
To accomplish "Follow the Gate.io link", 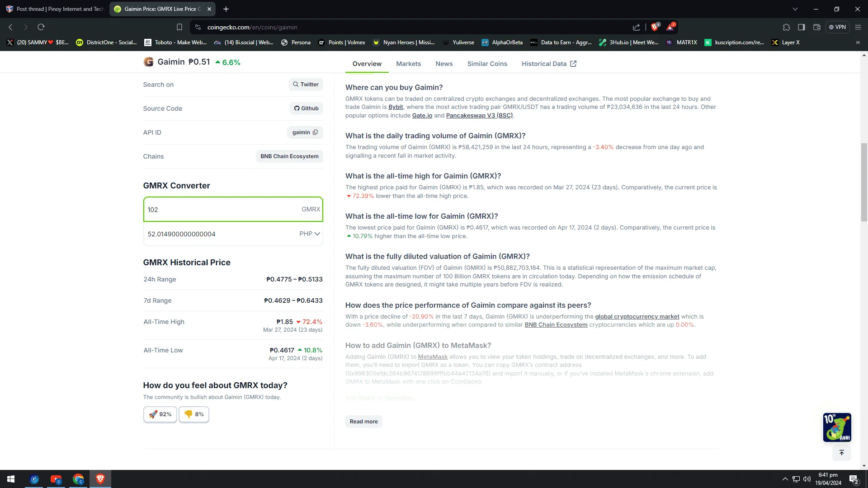I will [422, 116].
